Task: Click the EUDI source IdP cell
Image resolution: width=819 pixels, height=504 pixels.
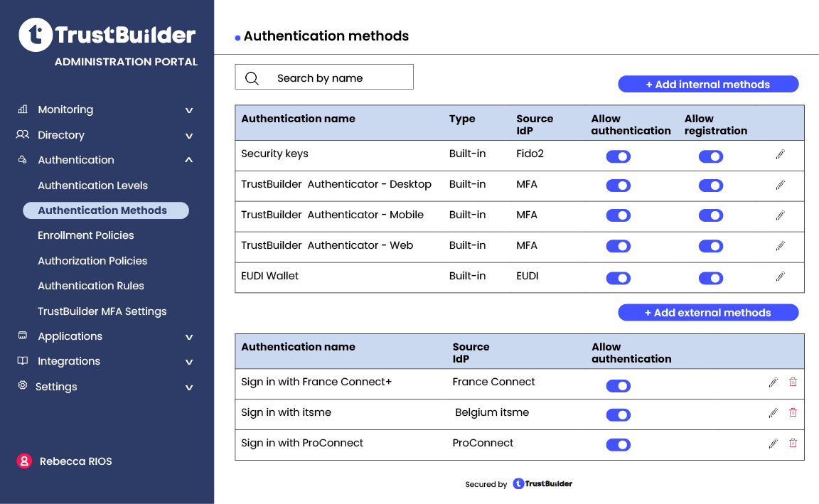Action: pos(527,276)
